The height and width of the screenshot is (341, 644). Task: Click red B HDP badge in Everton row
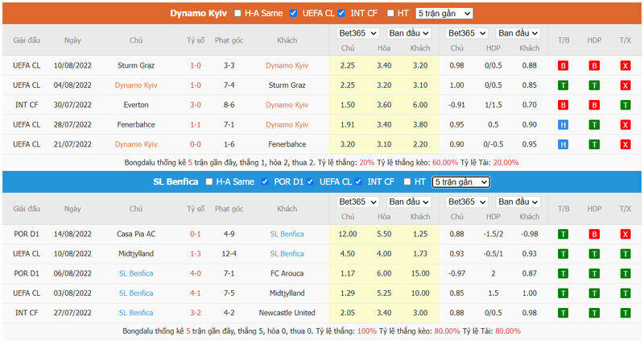tap(594, 106)
